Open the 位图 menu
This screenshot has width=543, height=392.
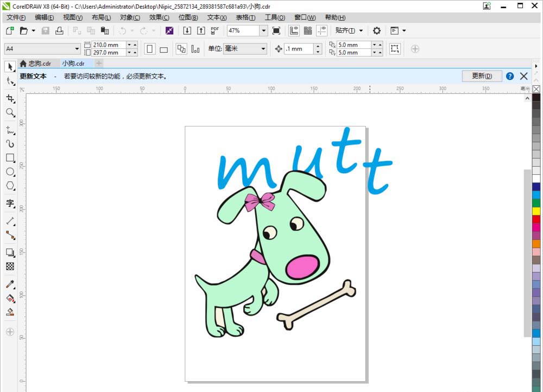point(188,17)
